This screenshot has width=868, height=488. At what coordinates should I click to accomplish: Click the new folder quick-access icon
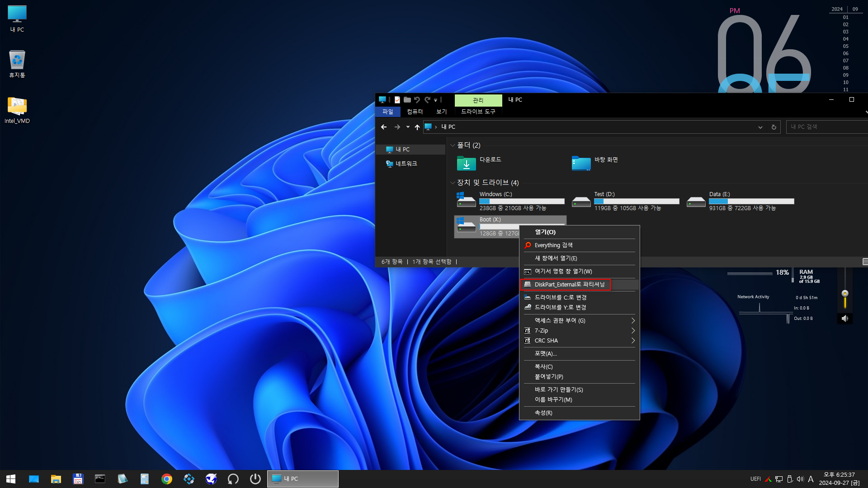click(x=407, y=100)
